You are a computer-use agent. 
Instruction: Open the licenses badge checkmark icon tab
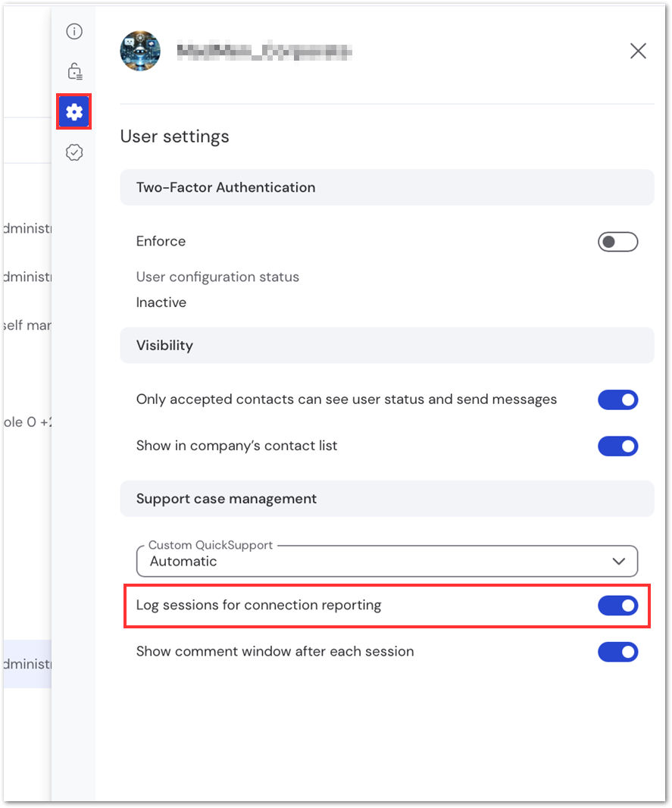pos(74,152)
